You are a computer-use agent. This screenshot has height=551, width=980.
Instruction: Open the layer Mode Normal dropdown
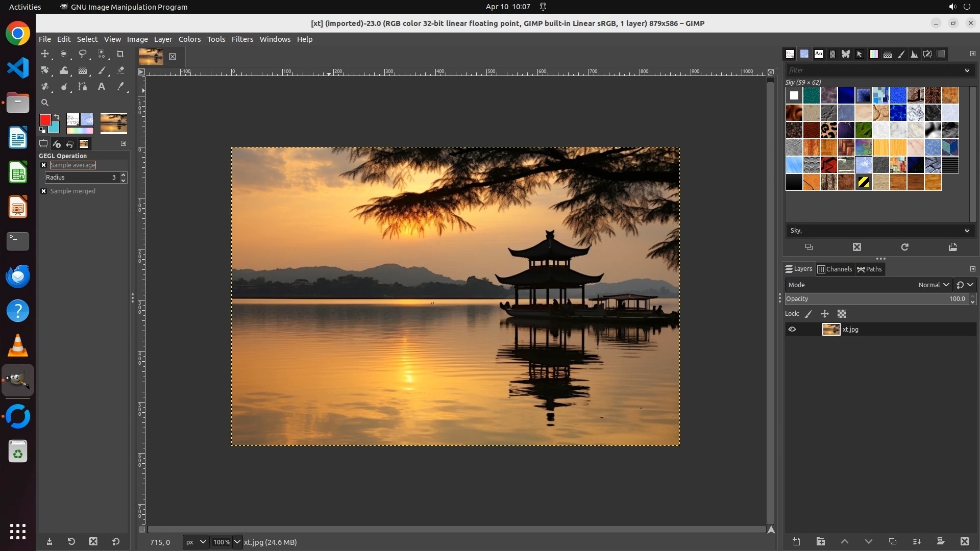point(933,285)
